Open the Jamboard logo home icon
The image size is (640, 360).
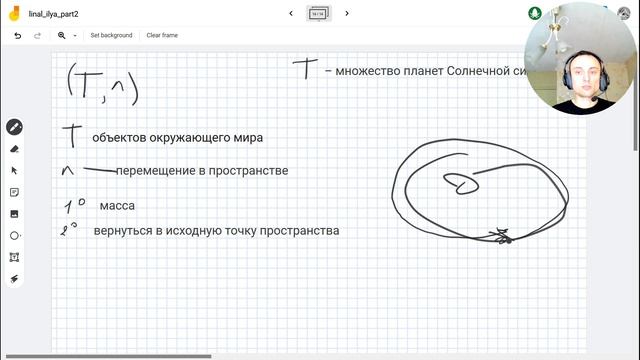(x=15, y=13)
